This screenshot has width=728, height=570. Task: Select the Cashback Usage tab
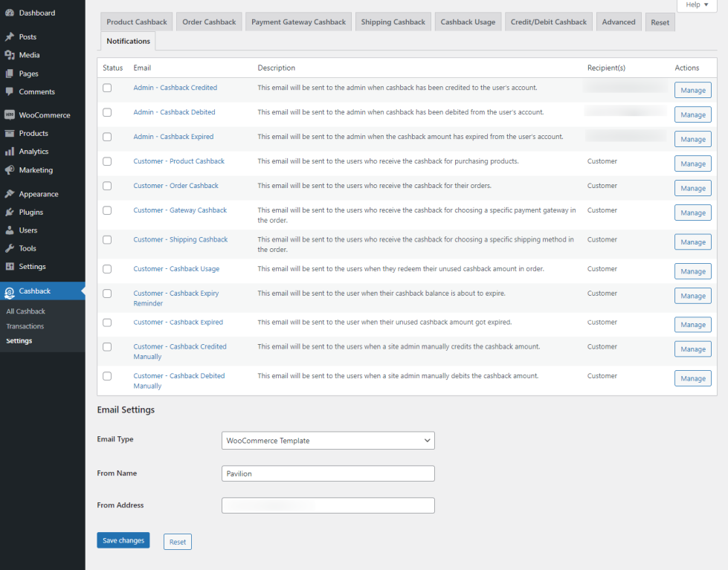pyautogui.click(x=468, y=22)
